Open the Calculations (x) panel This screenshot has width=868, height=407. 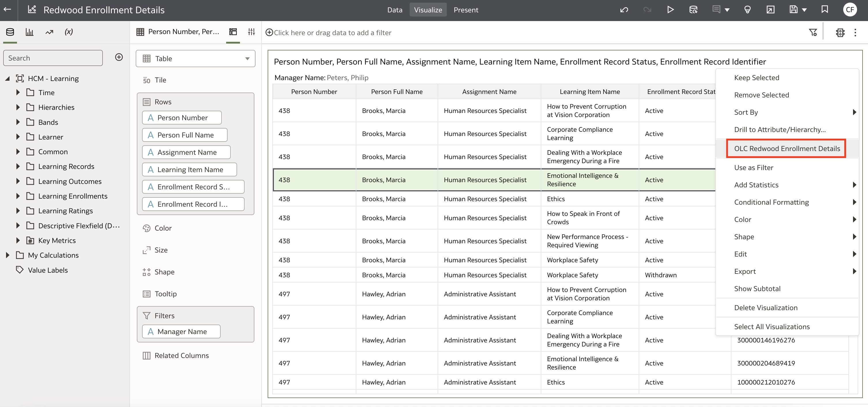[x=69, y=32]
